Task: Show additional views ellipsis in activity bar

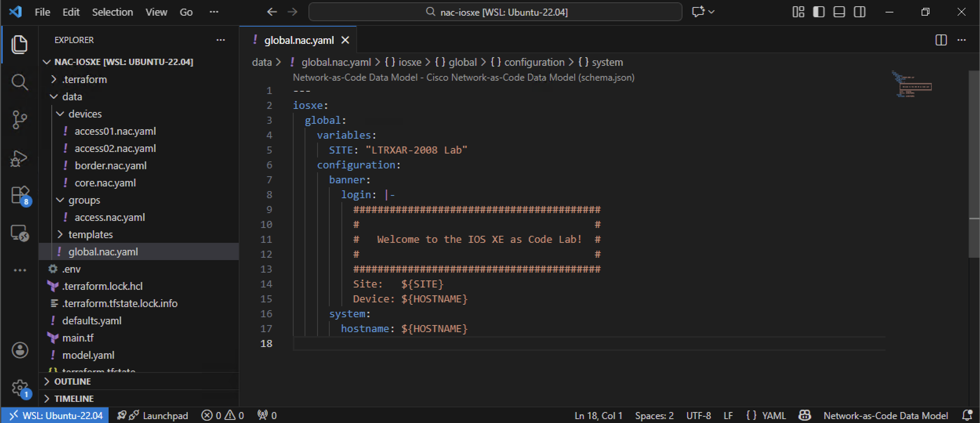Action: coord(20,270)
